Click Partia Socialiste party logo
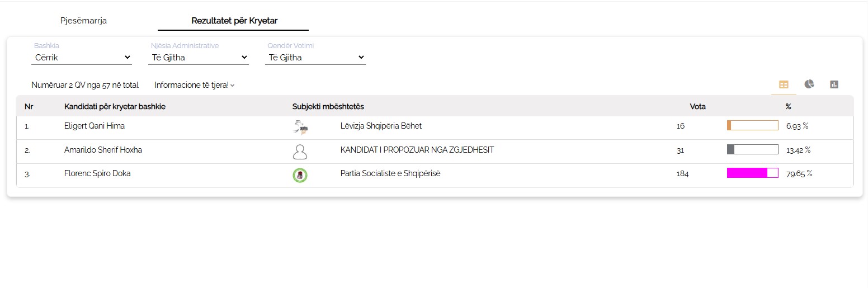Image resolution: width=868 pixels, height=288 pixels. 300,175
